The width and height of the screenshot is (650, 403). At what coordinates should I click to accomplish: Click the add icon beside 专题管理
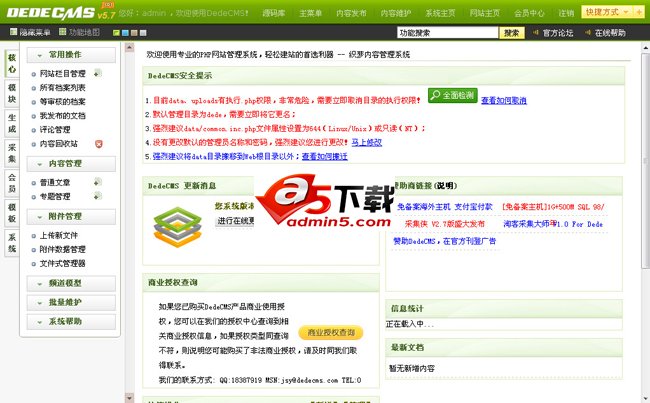98,196
